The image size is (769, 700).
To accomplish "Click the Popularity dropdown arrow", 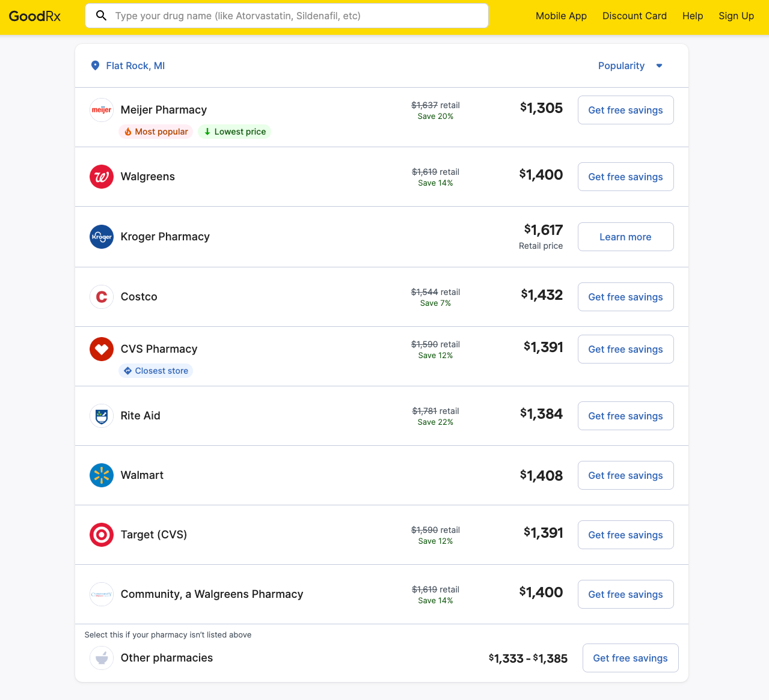I will 659,66.
